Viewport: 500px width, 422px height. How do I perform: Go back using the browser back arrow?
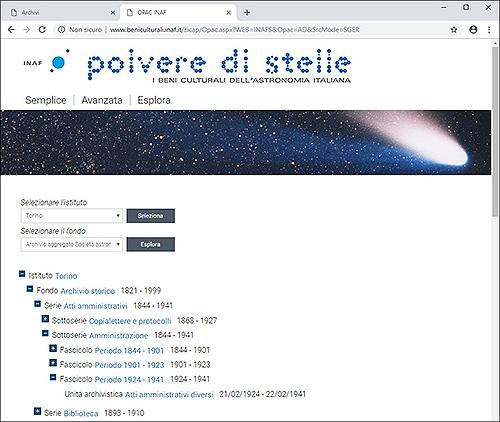coord(11,30)
